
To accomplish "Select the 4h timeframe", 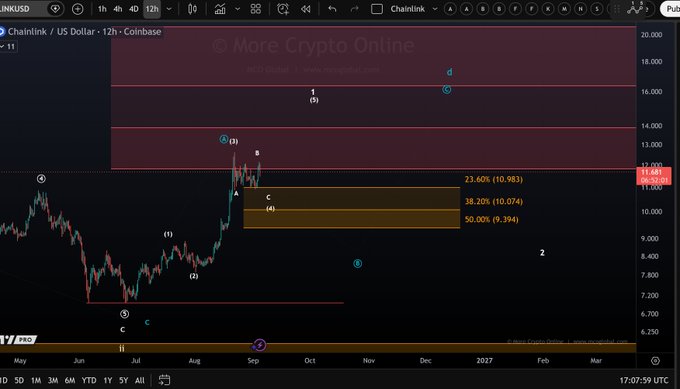I will point(118,9).
